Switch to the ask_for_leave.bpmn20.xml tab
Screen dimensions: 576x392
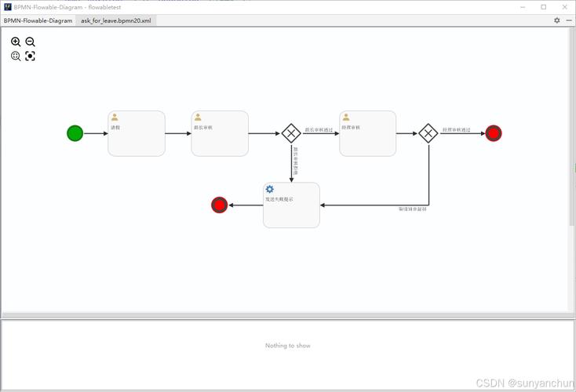[x=116, y=20]
